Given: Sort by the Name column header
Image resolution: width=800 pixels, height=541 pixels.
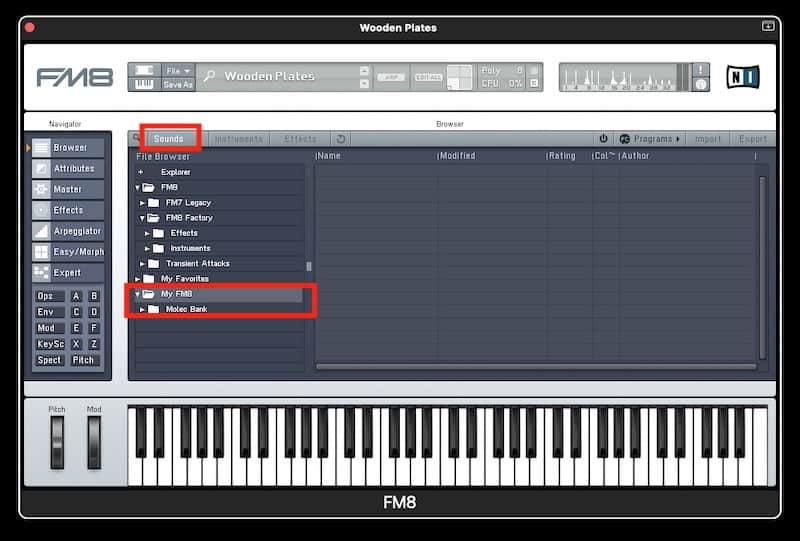Looking at the screenshot, I should click(x=328, y=156).
